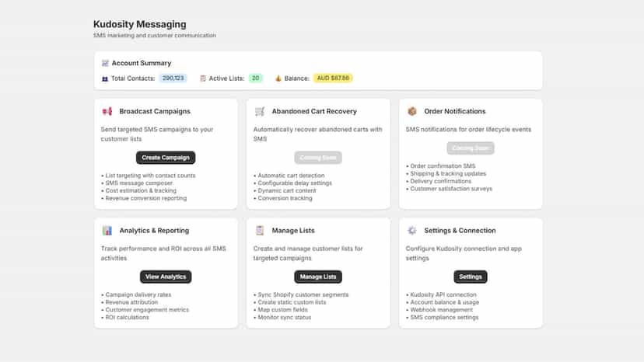
Task: Select the active lists count badge
Action: [x=255, y=78]
